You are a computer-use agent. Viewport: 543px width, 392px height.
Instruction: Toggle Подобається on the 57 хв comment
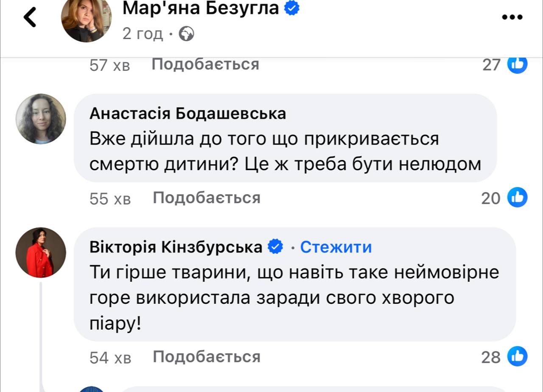pos(205,64)
